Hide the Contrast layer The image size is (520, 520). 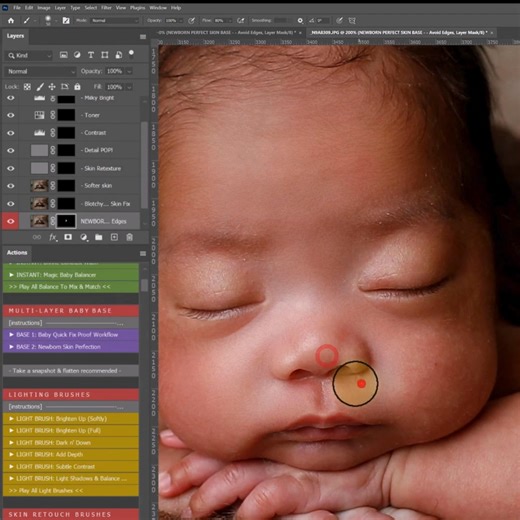[11, 133]
